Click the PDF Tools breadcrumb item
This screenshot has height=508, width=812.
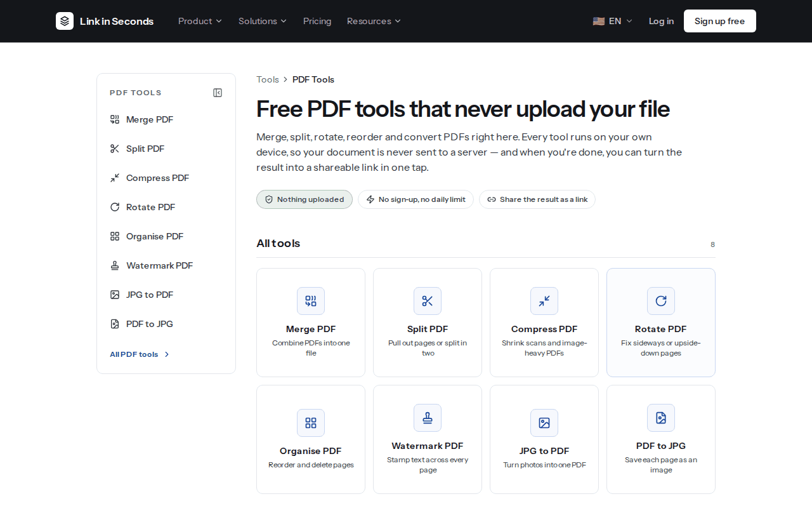coord(313,79)
